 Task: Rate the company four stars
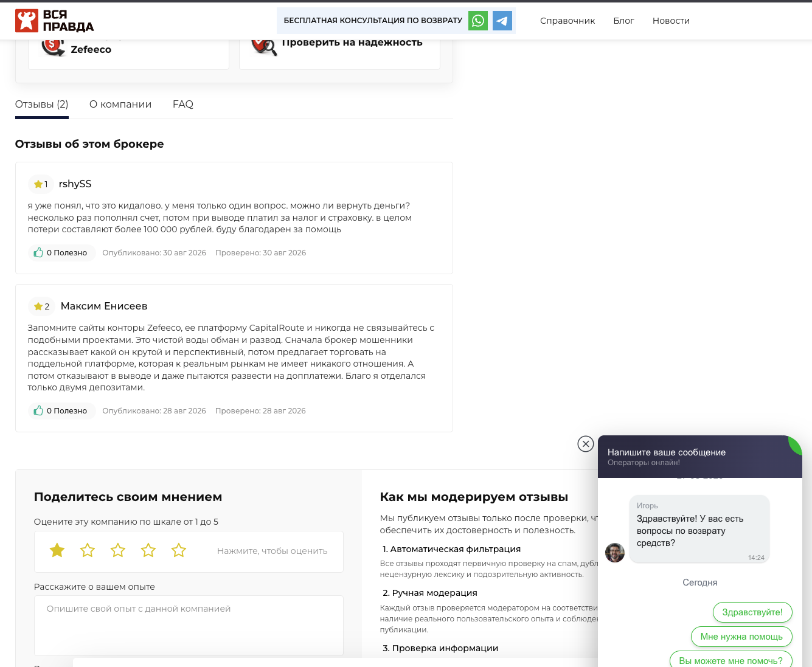(x=148, y=550)
